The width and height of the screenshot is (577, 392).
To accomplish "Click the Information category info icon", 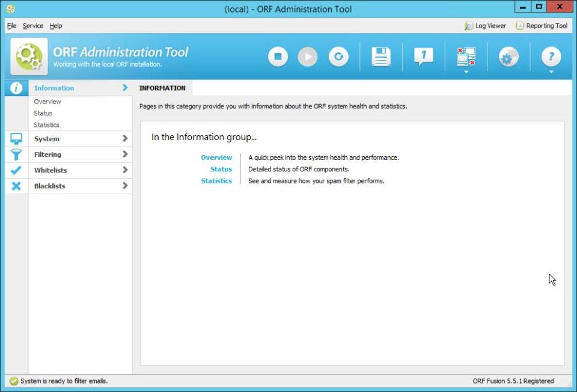I will pos(16,88).
